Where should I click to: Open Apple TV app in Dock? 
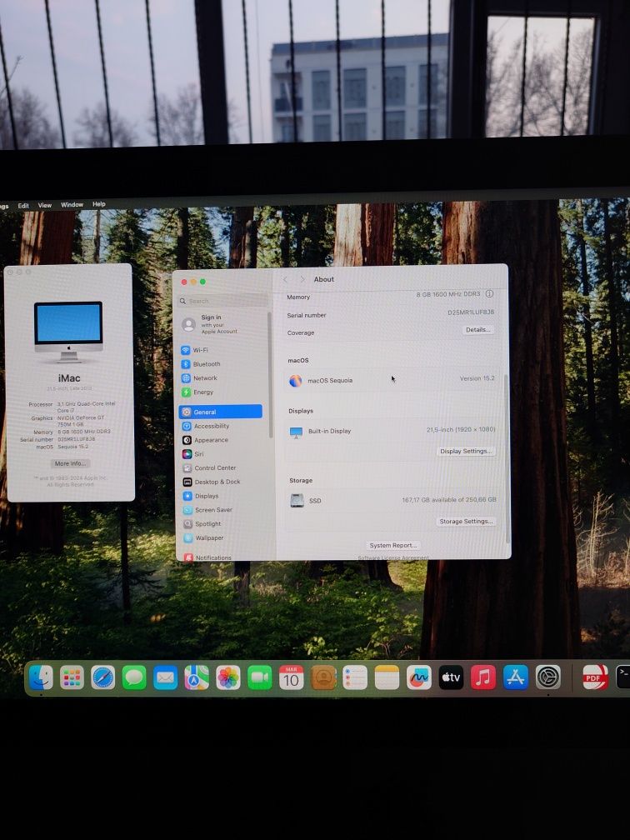(x=451, y=677)
